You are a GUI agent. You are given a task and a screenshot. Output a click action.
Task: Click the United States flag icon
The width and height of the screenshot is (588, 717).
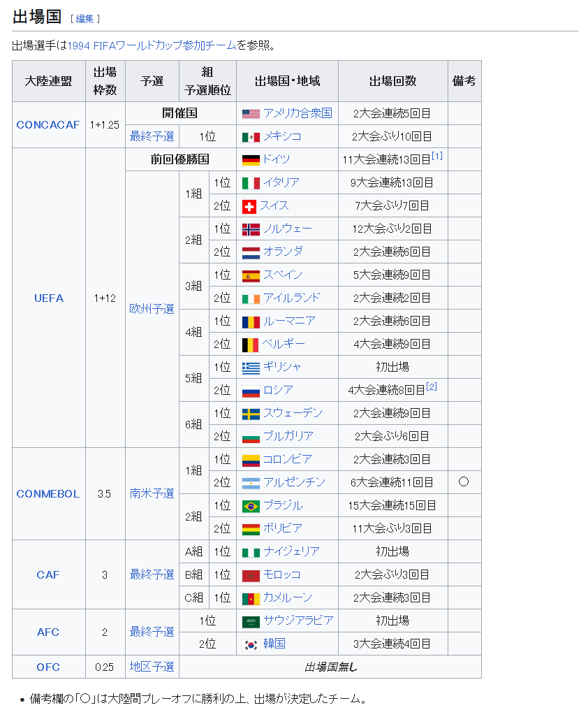[251, 114]
